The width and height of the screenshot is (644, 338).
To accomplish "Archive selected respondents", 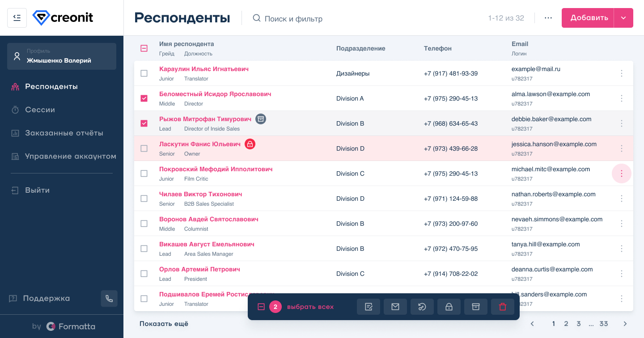I will [x=476, y=307].
